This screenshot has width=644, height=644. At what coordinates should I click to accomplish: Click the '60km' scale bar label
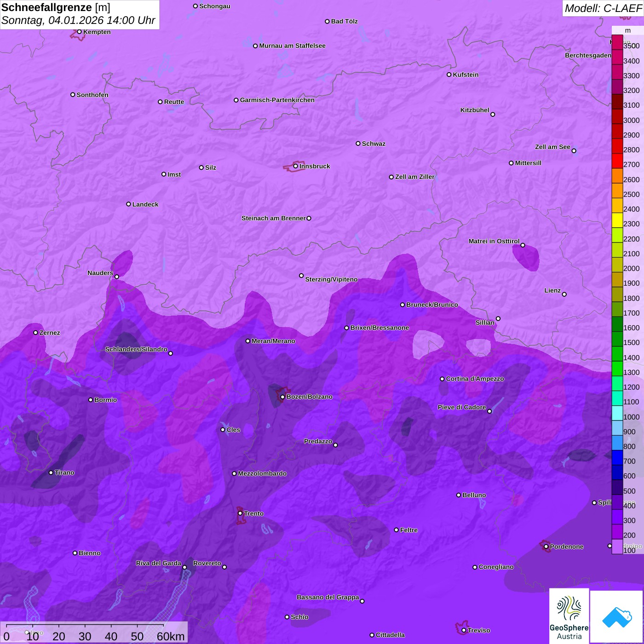pos(171,636)
